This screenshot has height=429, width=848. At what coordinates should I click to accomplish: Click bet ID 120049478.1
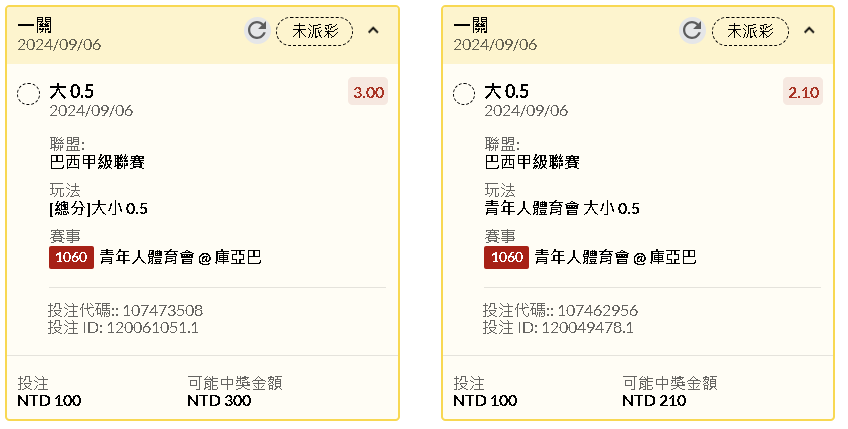[587, 328]
